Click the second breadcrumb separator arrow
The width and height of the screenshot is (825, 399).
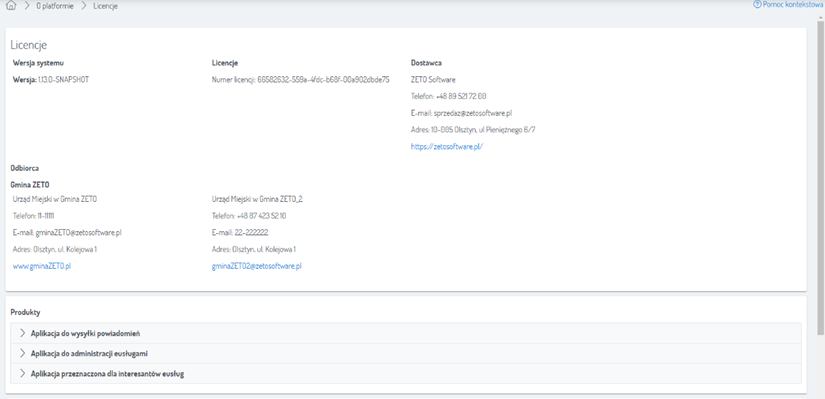(84, 6)
